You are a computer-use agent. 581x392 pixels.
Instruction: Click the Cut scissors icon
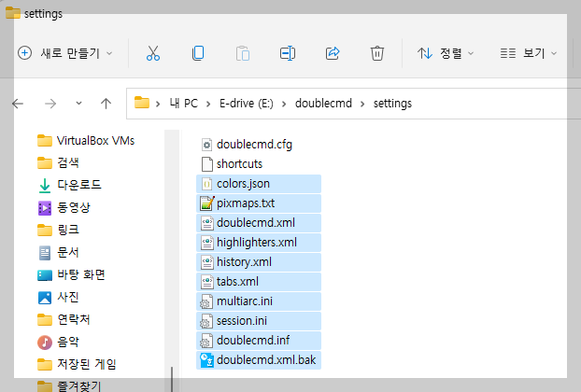click(x=152, y=53)
